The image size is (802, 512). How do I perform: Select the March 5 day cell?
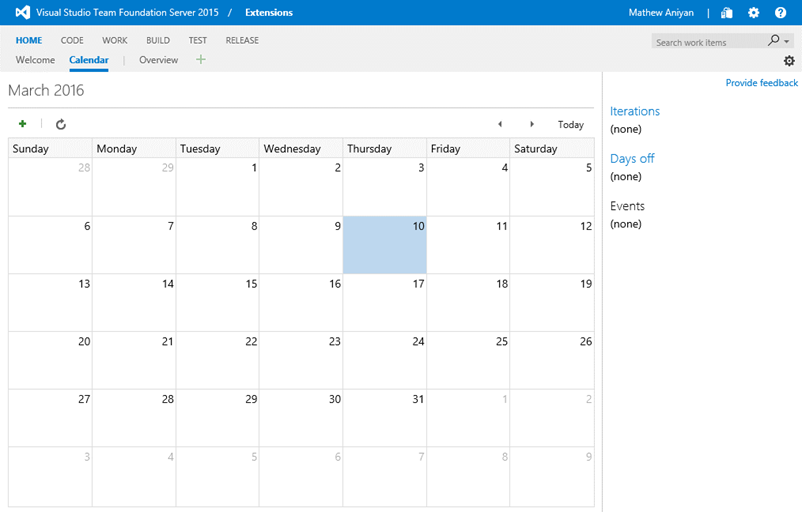(x=552, y=187)
